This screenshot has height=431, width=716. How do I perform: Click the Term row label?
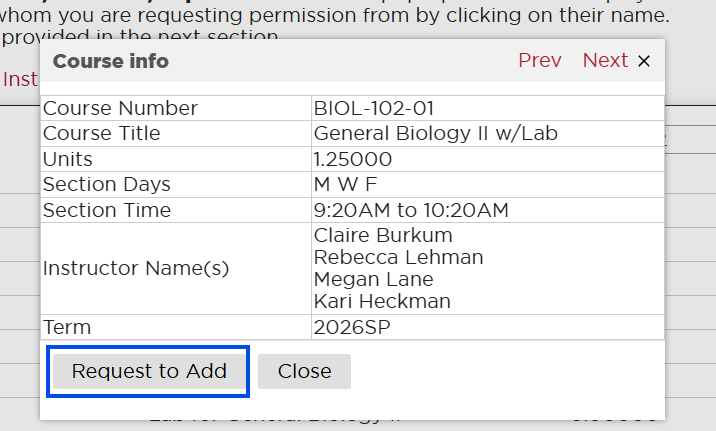click(67, 327)
